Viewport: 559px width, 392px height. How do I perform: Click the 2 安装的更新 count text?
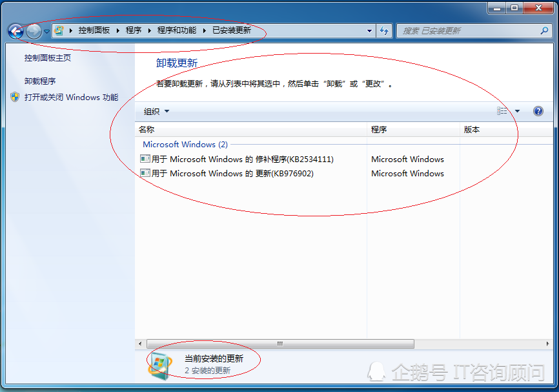[x=207, y=371]
